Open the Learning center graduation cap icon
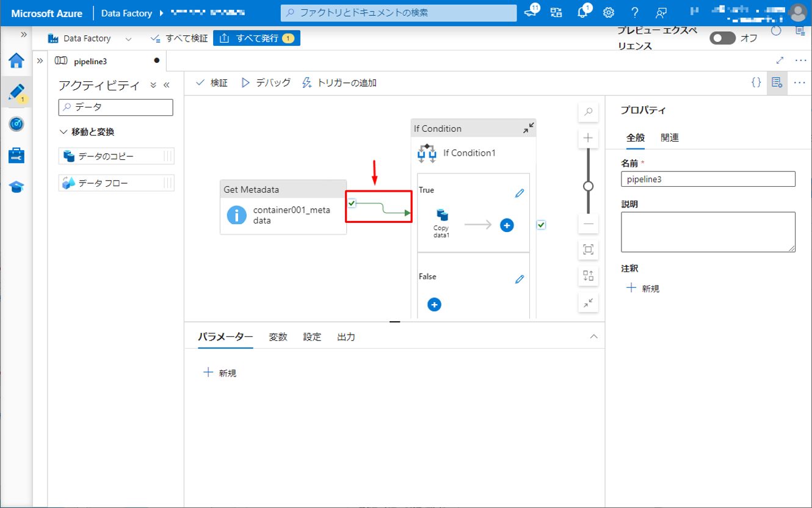This screenshot has width=812, height=508. [x=16, y=187]
